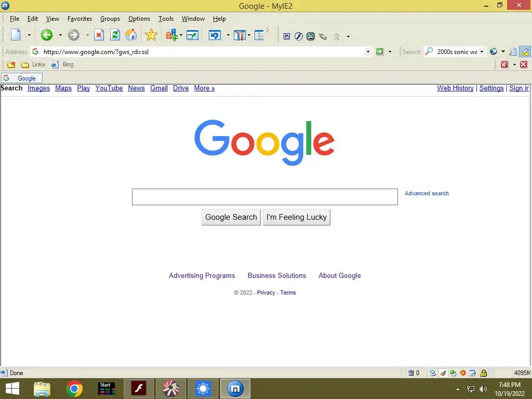This screenshot has height=399, width=532.
Task: Click the Netscape N icon in the plugin toolbar
Action: [311, 36]
